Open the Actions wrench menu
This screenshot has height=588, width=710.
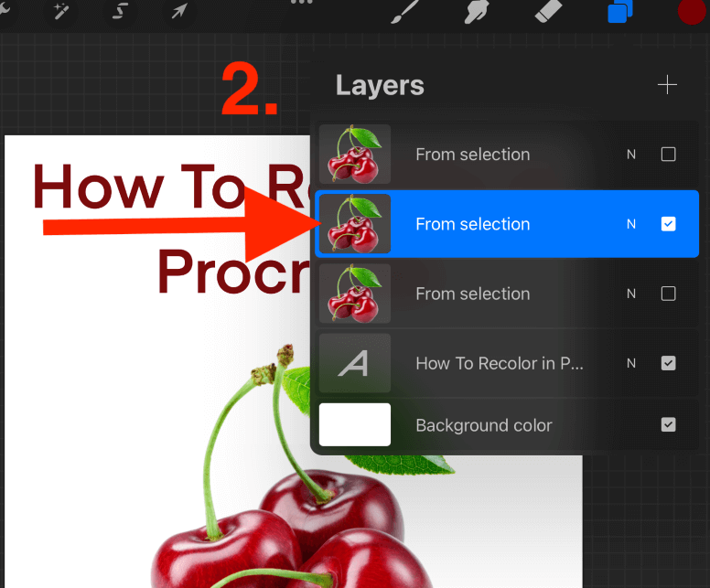pyautogui.click(x=5, y=10)
